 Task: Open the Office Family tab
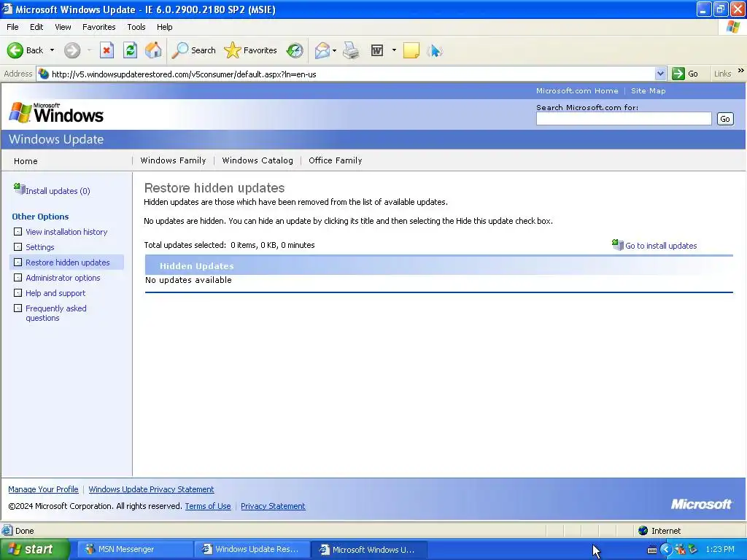pos(336,160)
